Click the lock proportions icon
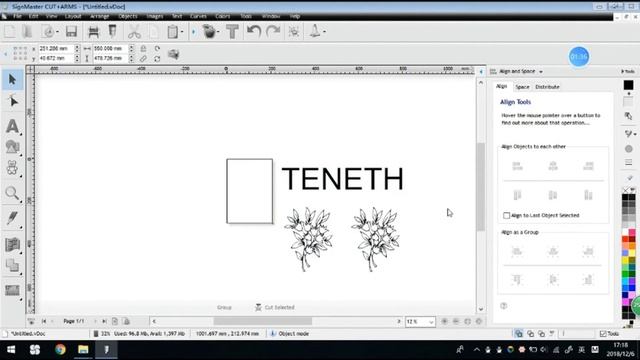The image size is (640, 360). point(143,49)
